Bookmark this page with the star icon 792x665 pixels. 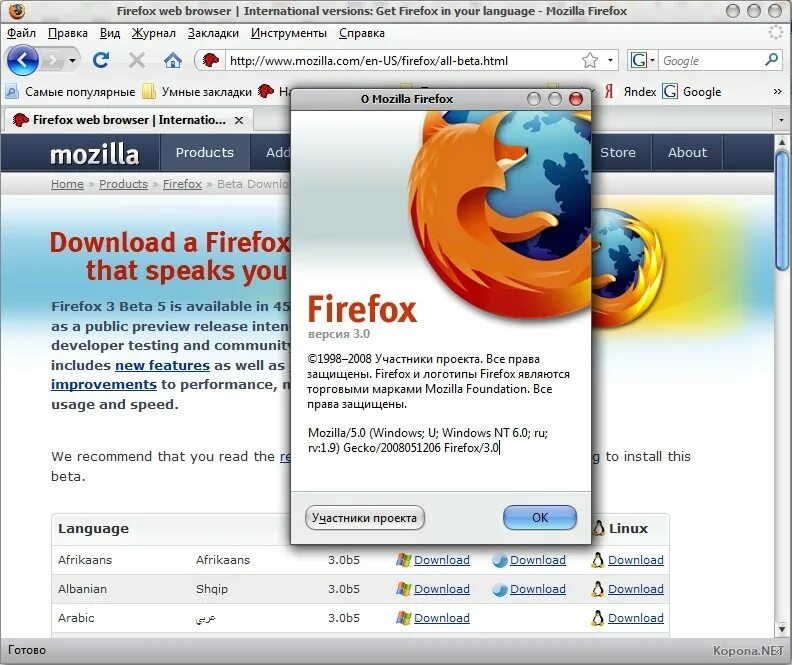click(589, 61)
